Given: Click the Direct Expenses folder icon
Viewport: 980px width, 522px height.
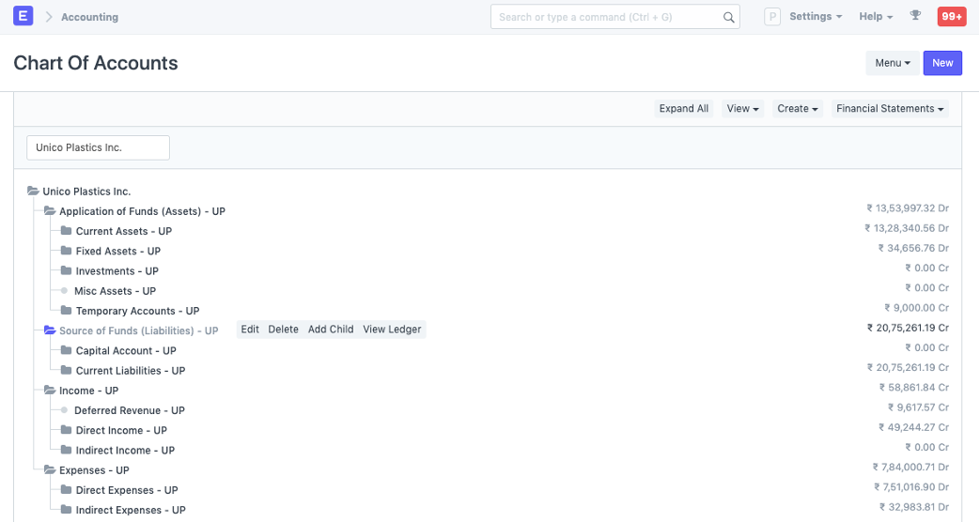Looking at the screenshot, I should coord(66,490).
